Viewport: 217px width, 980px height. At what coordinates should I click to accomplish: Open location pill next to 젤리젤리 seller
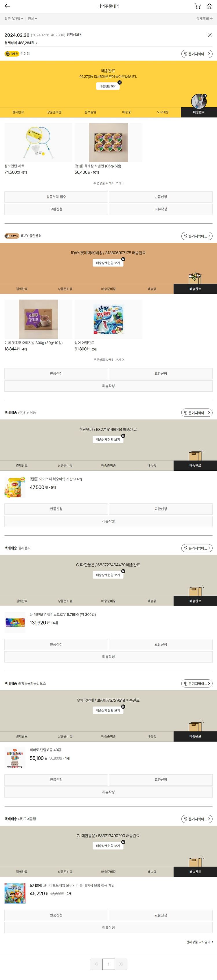[x=196, y=548]
